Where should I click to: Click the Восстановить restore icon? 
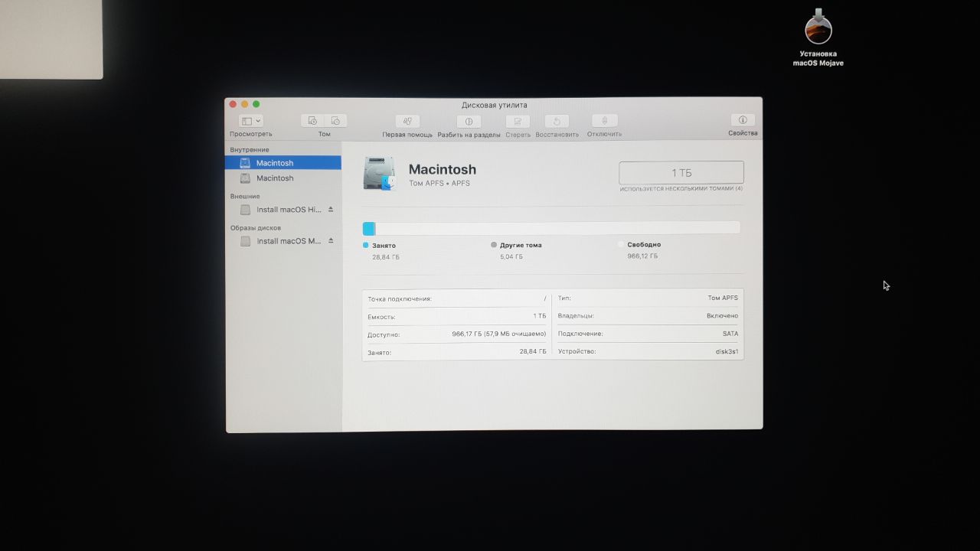click(x=557, y=121)
